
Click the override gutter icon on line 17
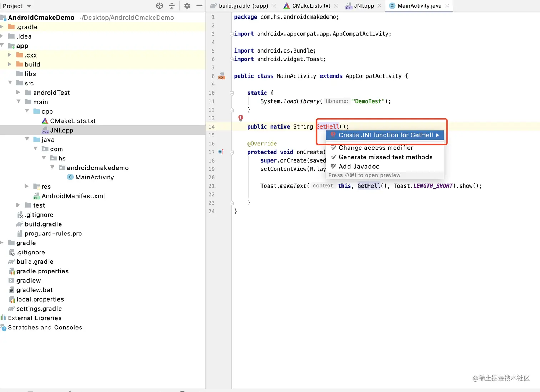tap(221, 152)
